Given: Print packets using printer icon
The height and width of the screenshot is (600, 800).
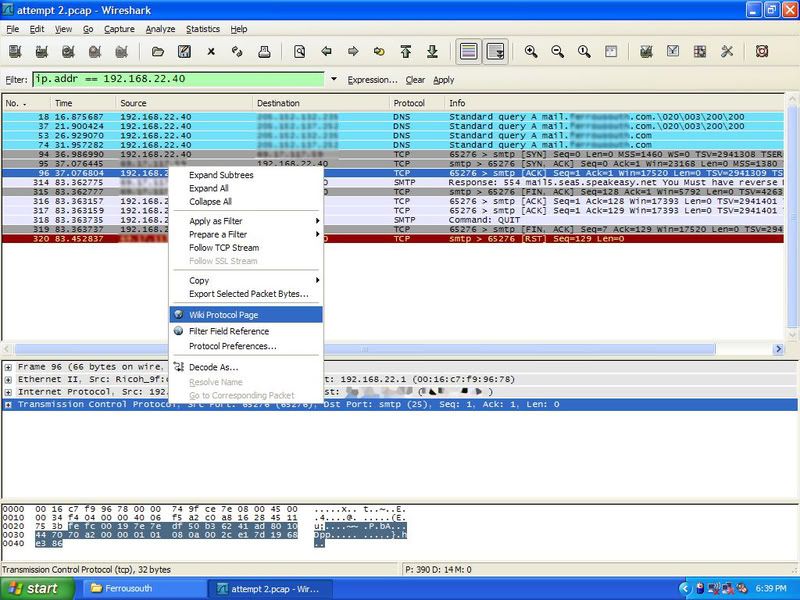Looking at the screenshot, I should 264,51.
